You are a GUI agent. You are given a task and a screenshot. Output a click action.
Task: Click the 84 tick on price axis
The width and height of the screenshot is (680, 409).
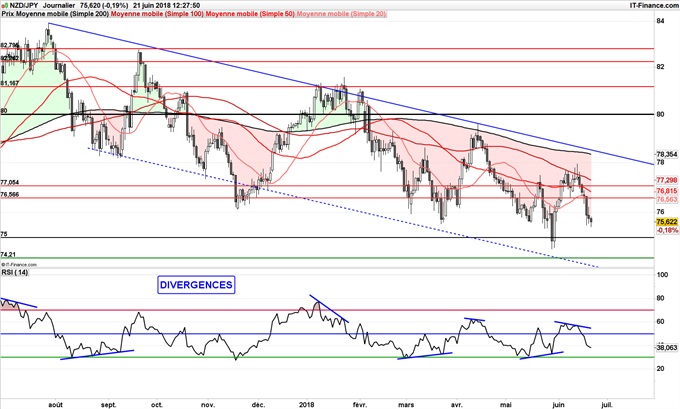[660, 21]
